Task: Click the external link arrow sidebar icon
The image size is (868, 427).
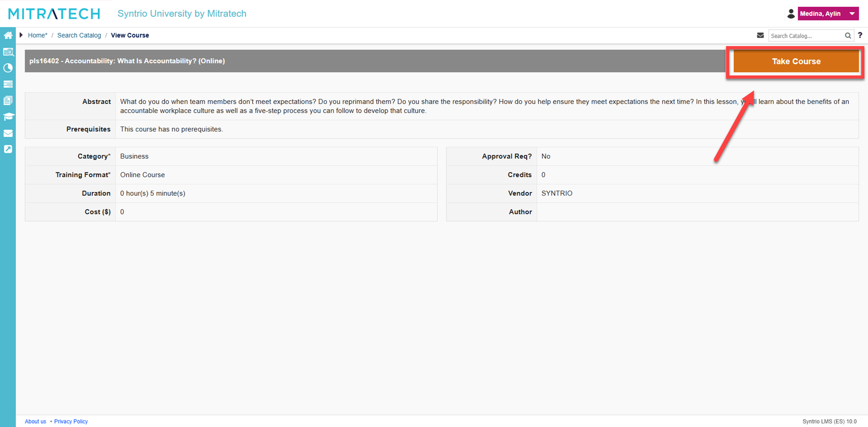Action: pos(8,149)
